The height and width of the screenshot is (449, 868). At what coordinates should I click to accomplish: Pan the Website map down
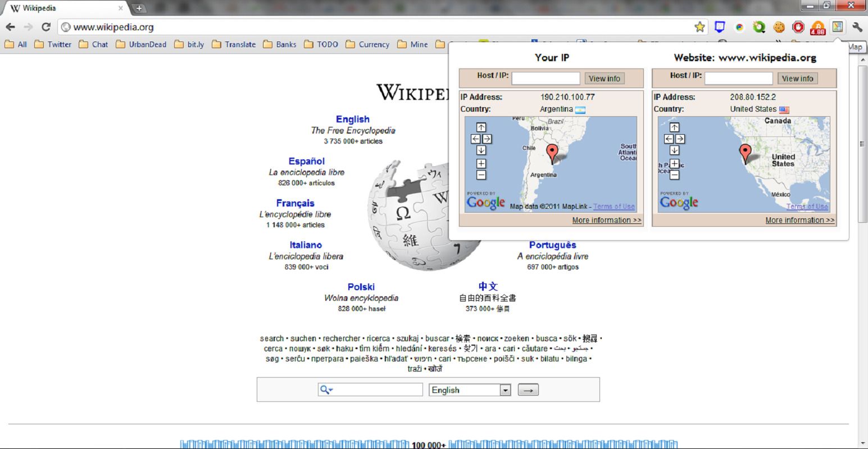(674, 150)
